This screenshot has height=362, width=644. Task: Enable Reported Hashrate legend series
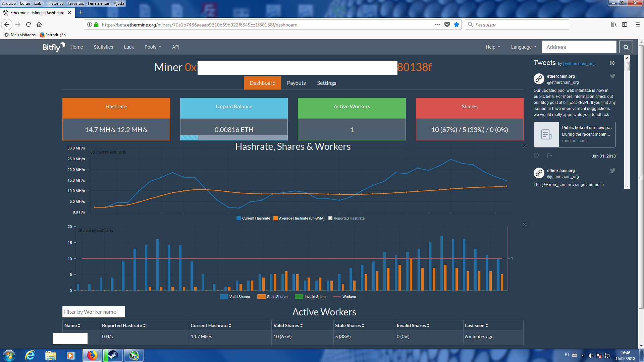pos(346,218)
